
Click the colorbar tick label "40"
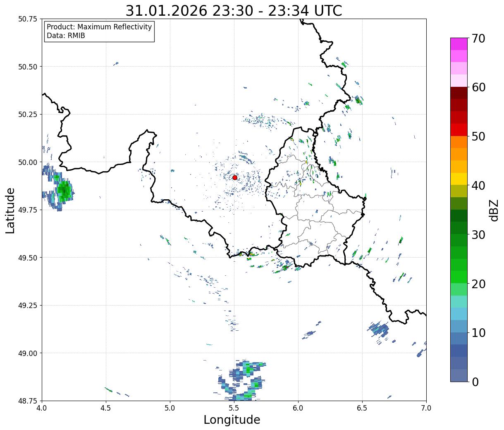pyautogui.click(x=478, y=186)
